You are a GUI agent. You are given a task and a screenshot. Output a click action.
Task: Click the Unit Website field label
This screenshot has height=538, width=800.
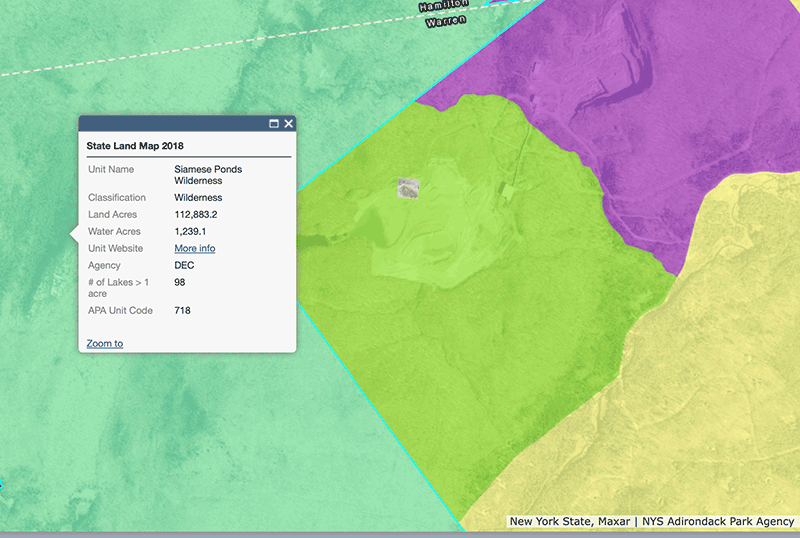click(x=115, y=248)
